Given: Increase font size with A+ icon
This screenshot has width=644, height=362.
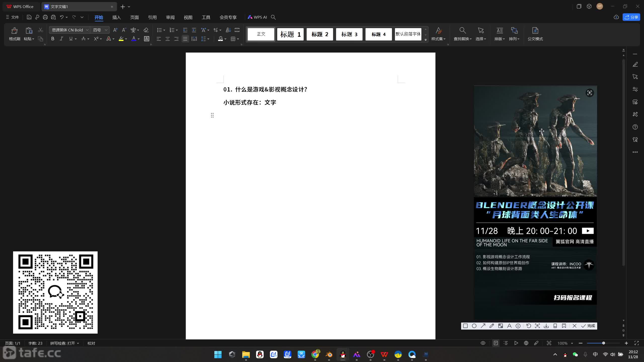Looking at the screenshot, I should pyautogui.click(x=115, y=30).
